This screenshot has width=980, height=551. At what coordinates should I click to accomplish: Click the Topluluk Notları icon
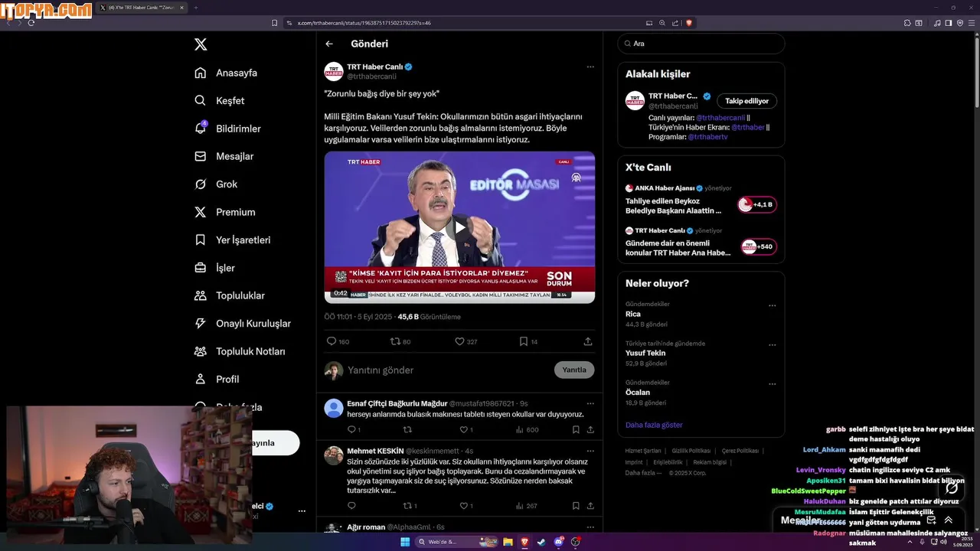201,351
